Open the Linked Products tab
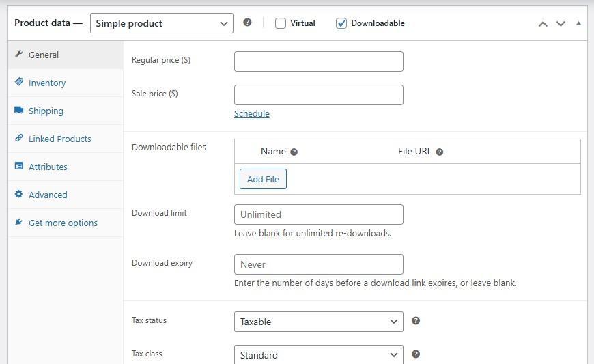Viewport: 594px width, 364px height. pos(65,139)
